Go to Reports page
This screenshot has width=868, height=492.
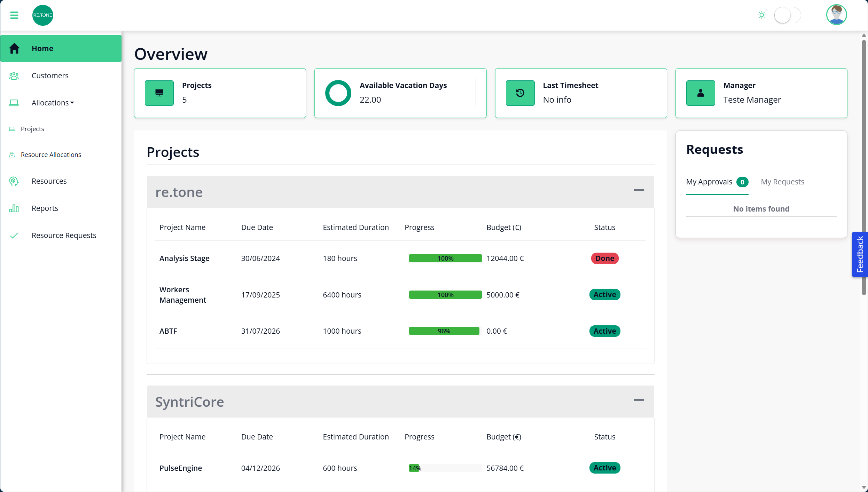[x=45, y=208]
